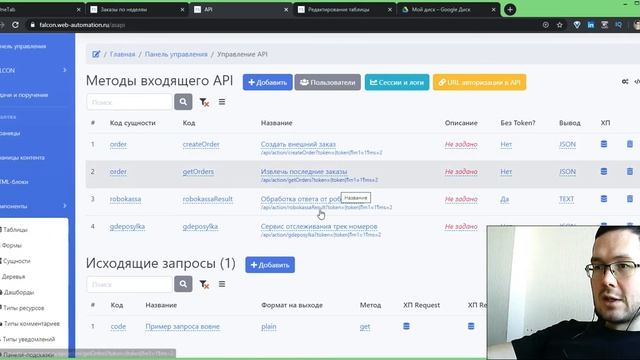
Task: Open Пример запроса вовне request name
Action: point(182,326)
